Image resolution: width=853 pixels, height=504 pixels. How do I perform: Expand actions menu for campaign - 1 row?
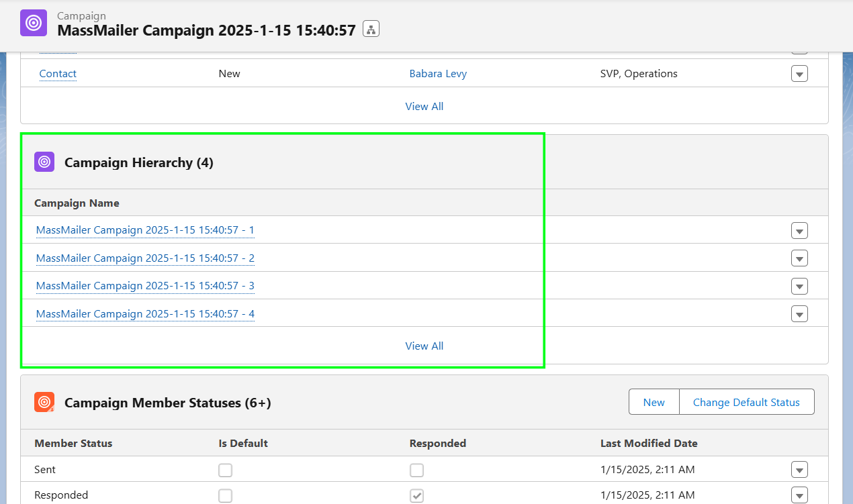[x=799, y=231]
